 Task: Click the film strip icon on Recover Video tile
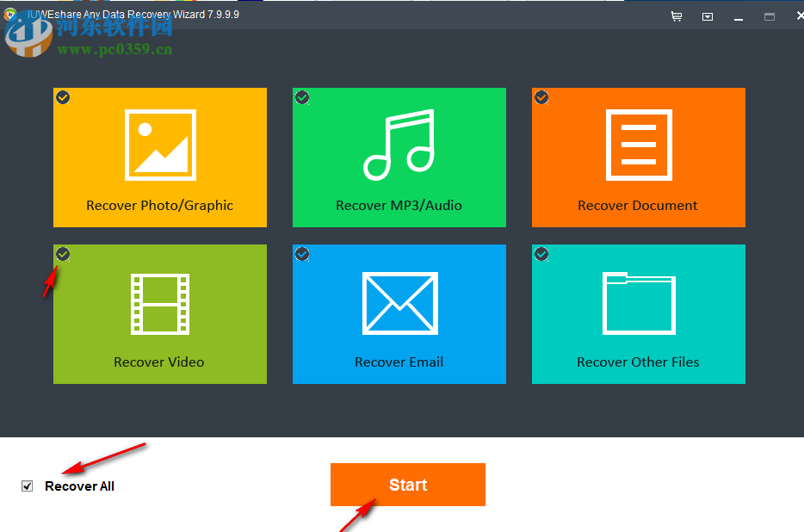coord(159,303)
